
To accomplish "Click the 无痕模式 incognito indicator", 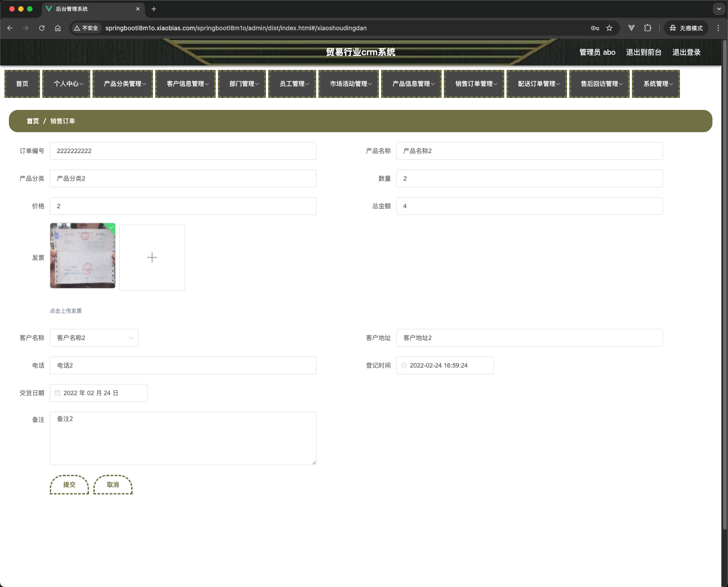I will 686,28.
